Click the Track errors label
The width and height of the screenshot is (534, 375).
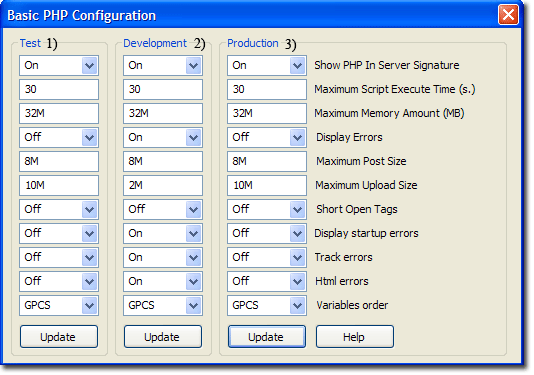[343, 257]
